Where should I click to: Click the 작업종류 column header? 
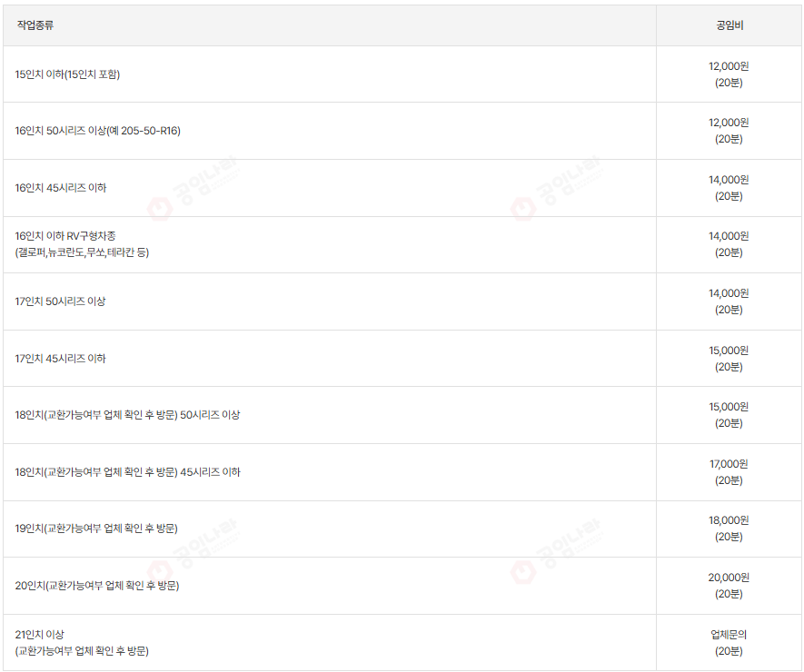tap(35, 25)
